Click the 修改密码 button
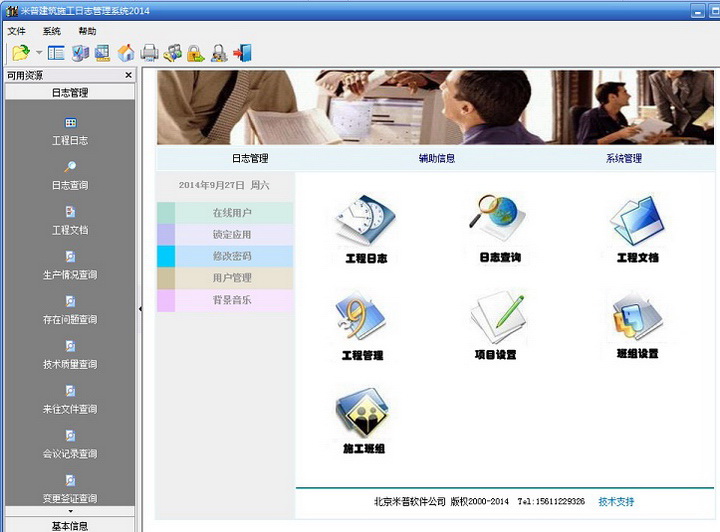This screenshot has height=532, width=720. 234,256
